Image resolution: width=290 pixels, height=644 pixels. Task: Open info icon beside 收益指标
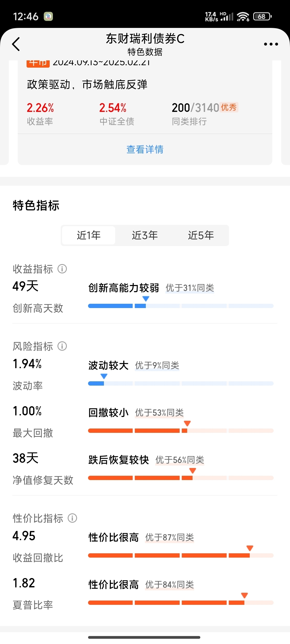(62, 269)
